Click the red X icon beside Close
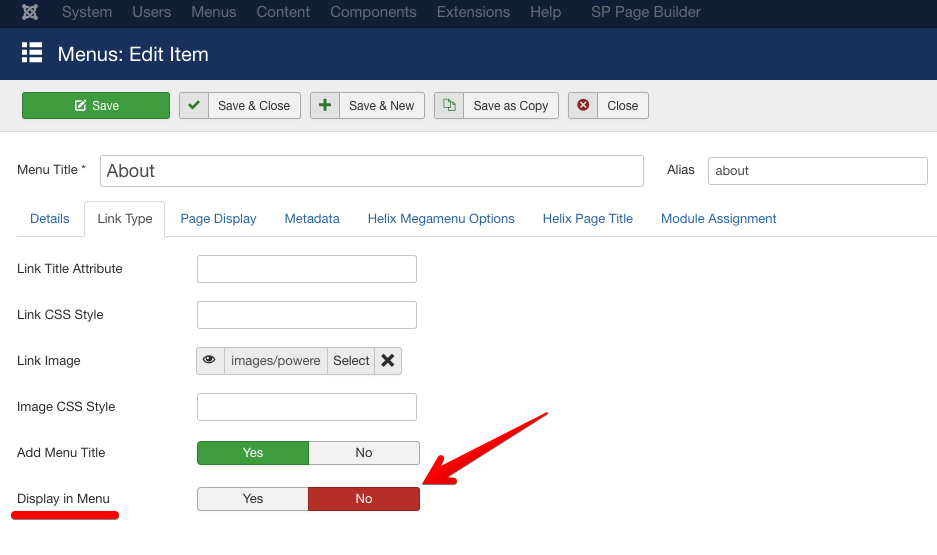 click(583, 105)
